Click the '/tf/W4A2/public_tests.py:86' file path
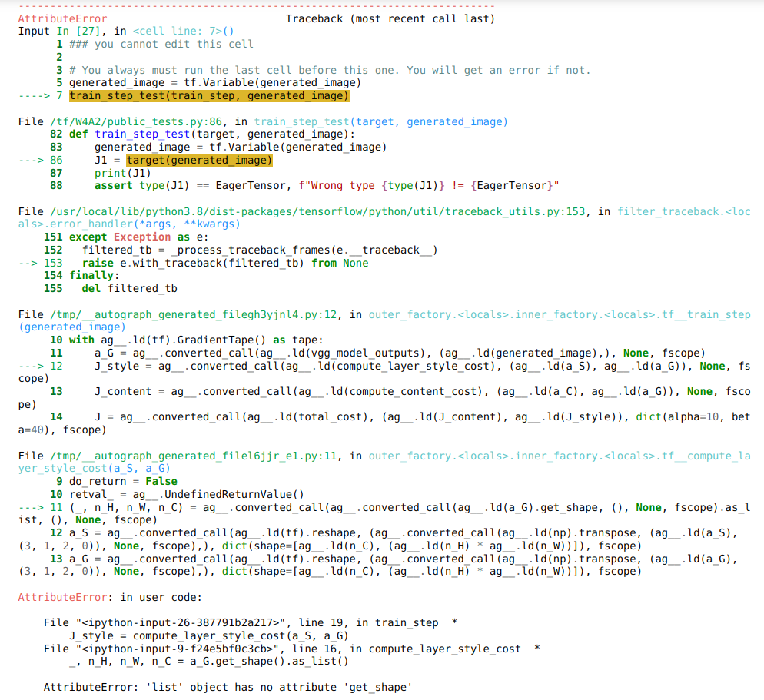 (x=136, y=121)
